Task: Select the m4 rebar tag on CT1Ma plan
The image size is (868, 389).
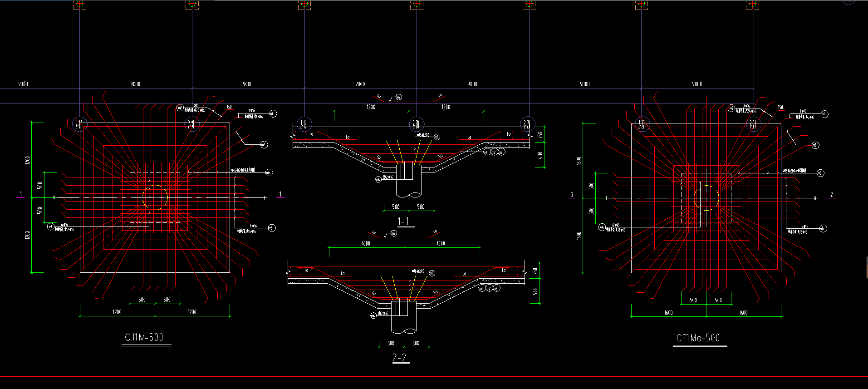Action: pos(602,227)
